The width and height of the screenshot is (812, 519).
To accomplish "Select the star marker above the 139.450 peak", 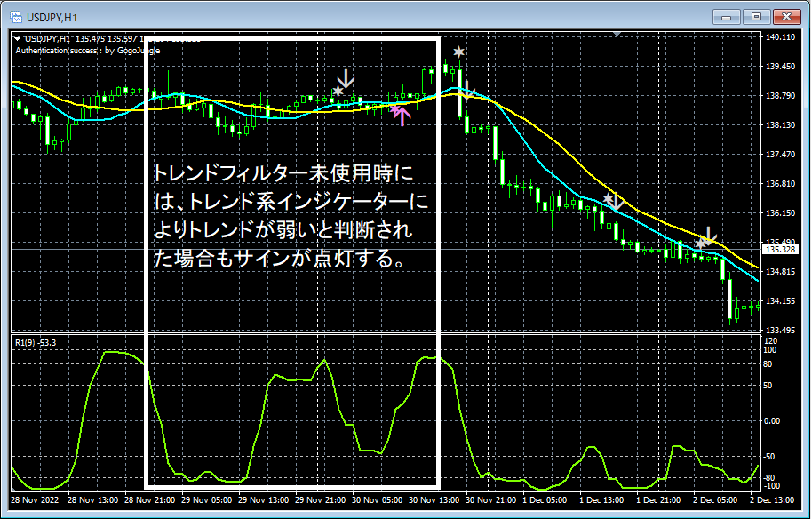I will click(x=458, y=52).
